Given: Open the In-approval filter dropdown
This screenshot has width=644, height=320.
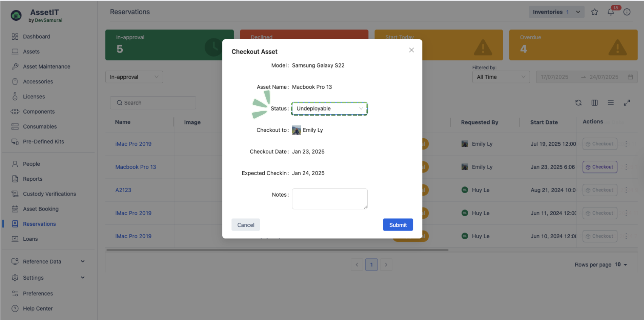Looking at the screenshot, I should (x=134, y=77).
